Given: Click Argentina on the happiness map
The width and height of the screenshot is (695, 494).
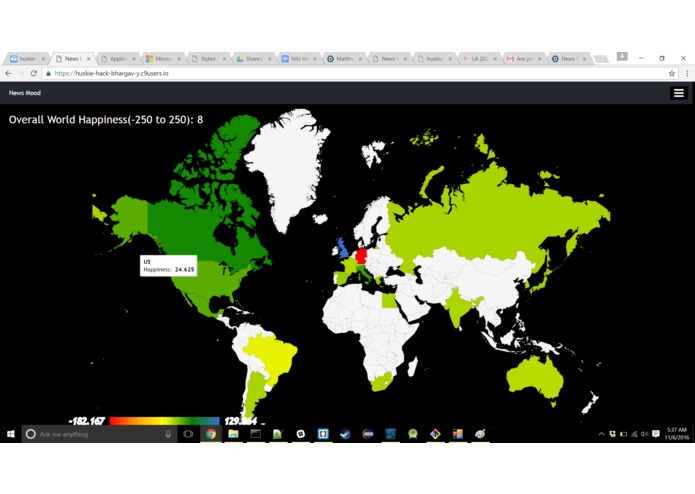Looking at the screenshot, I should (x=255, y=392).
